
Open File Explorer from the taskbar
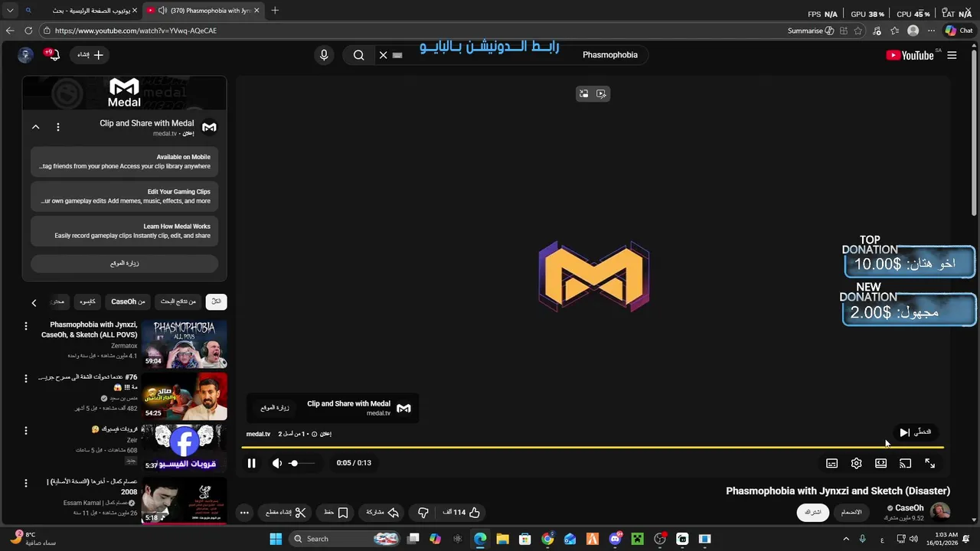click(x=502, y=539)
